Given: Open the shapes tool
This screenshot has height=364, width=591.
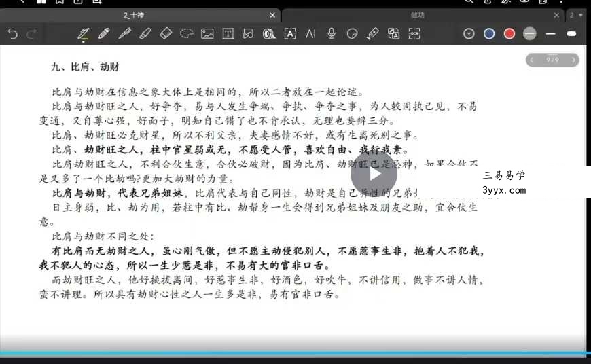Looking at the screenshot, I should (249, 34).
